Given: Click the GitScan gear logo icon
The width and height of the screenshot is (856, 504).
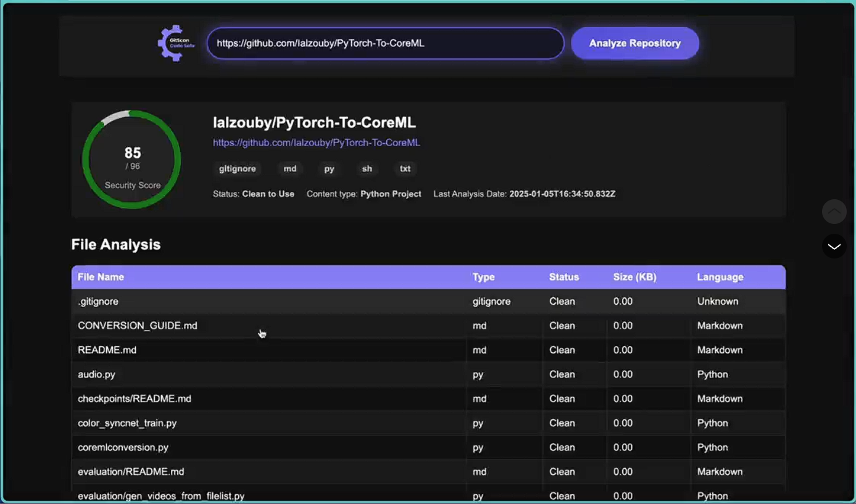Looking at the screenshot, I should [177, 43].
